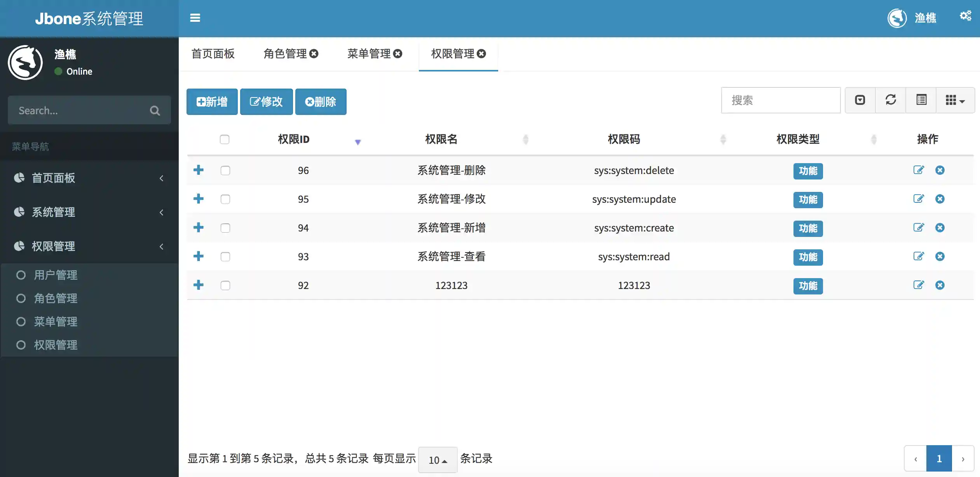The height and width of the screenshot is (477, 980).
Task: Expand row 96 details with plus icon
Action: pyautogui.click(x=199, y=170)
